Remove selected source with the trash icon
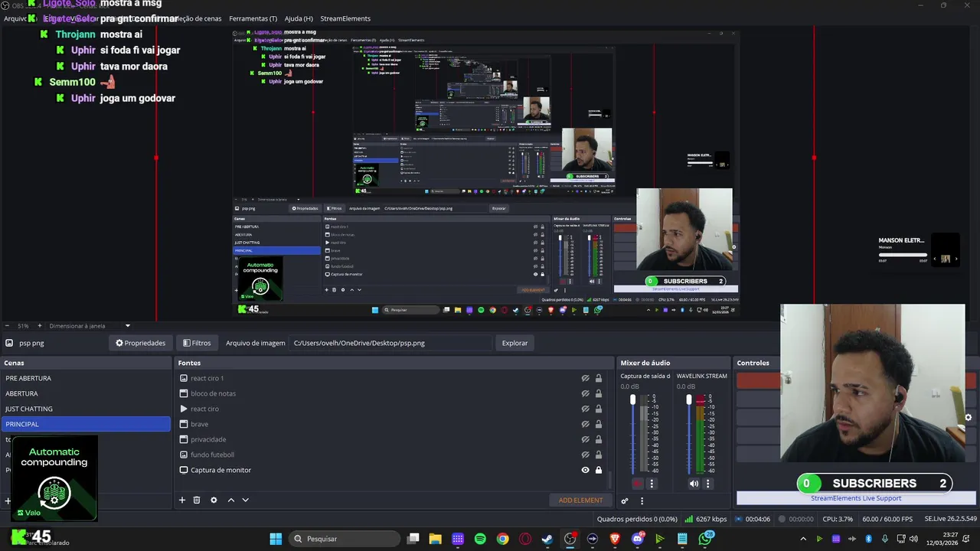Image resolution: width=980 pixels, height=551 pixels. pos(197,500)
